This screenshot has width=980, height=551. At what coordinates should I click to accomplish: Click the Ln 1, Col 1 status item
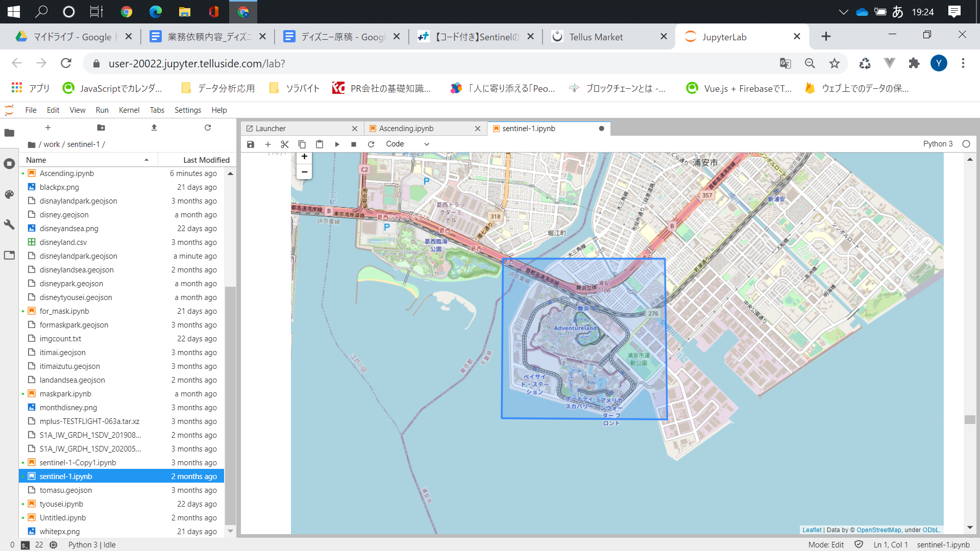tap(891, 545)
